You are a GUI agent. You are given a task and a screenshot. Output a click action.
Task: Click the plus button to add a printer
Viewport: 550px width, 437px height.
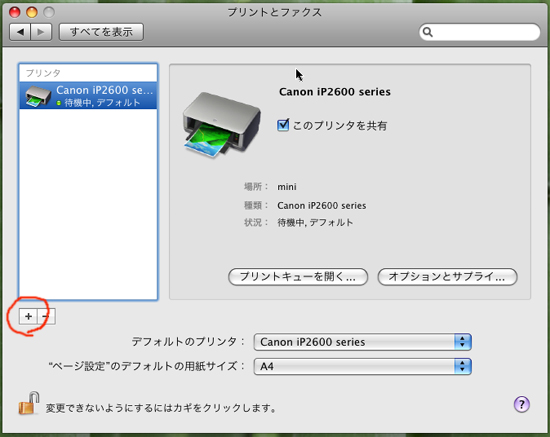[x=28, y=316]
